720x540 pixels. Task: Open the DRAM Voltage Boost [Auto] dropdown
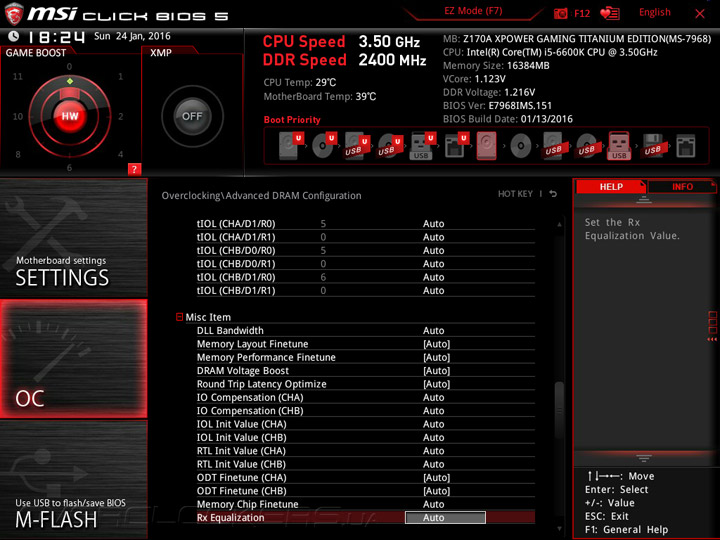coord(436,371)
